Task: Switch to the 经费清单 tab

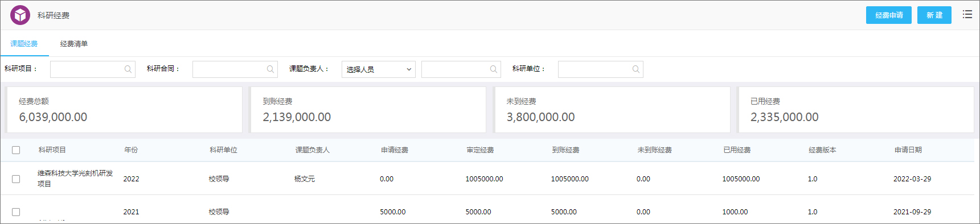Action: coord(74,44)
